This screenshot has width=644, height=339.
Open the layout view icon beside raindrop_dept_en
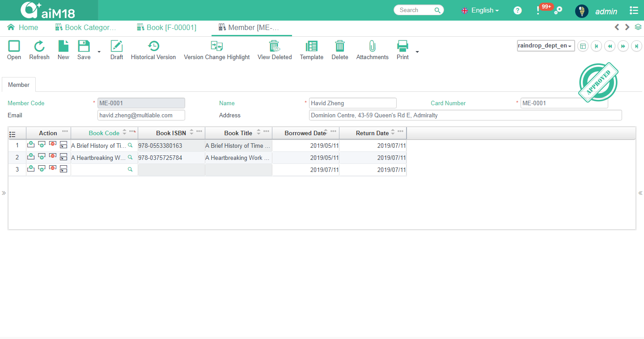click(x=583, y=46)
